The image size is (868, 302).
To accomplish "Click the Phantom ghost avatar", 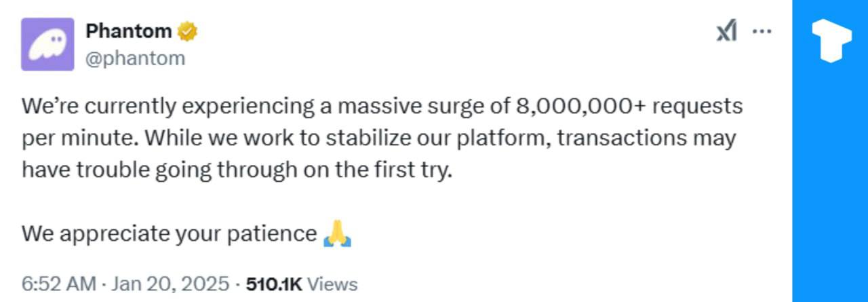I will coord(47,44).
